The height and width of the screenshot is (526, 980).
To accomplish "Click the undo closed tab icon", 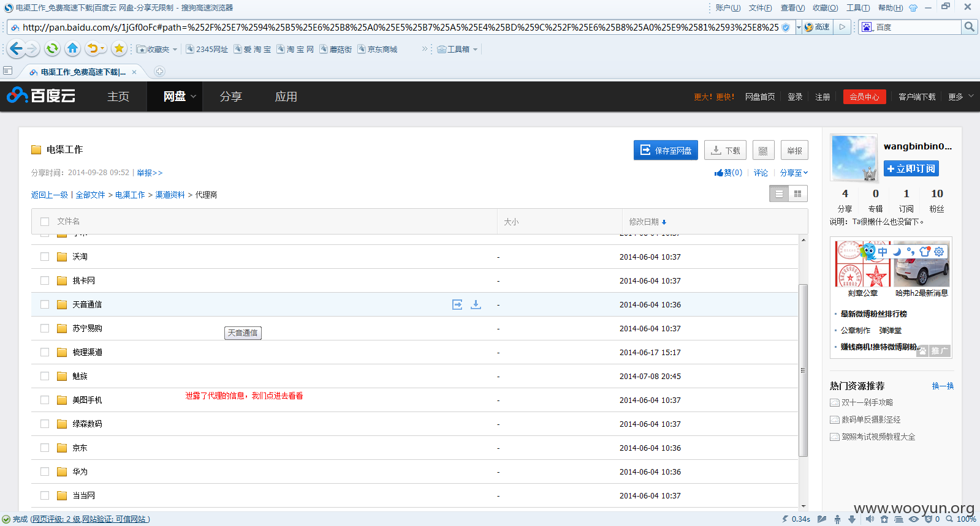I will [92, 48].
